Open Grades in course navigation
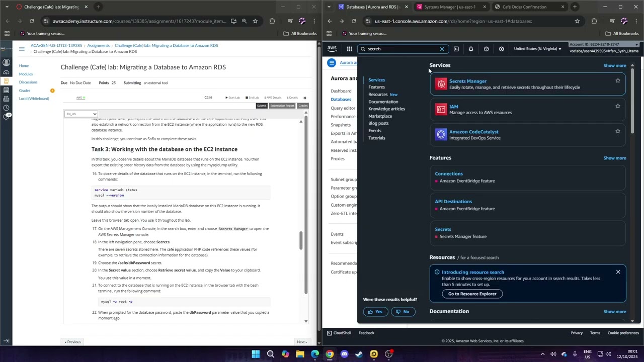Screen dimensions: 644x362 point(25,90)
